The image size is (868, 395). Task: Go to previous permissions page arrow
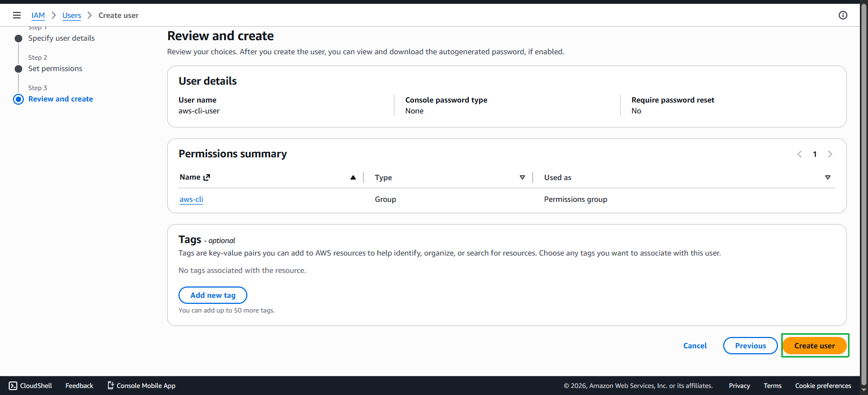[800, 154]
